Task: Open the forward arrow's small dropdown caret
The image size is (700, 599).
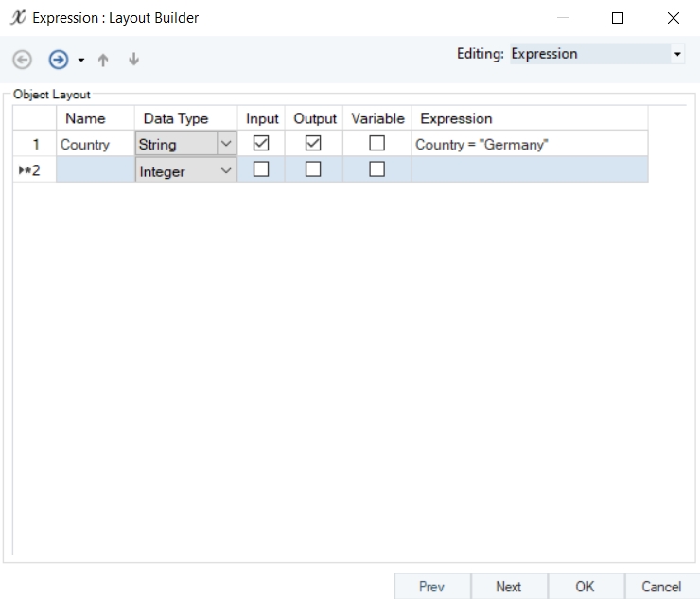Action: [x=80, y=61]
